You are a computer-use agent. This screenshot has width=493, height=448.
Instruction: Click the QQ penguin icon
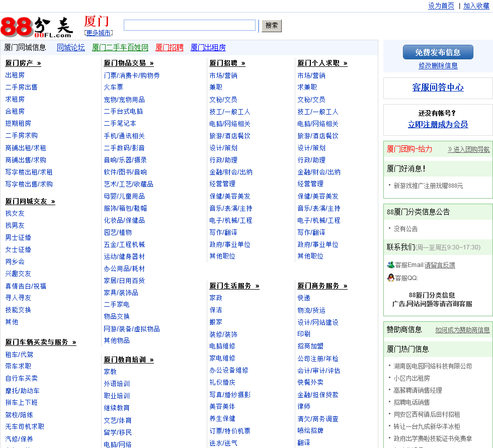390,278
